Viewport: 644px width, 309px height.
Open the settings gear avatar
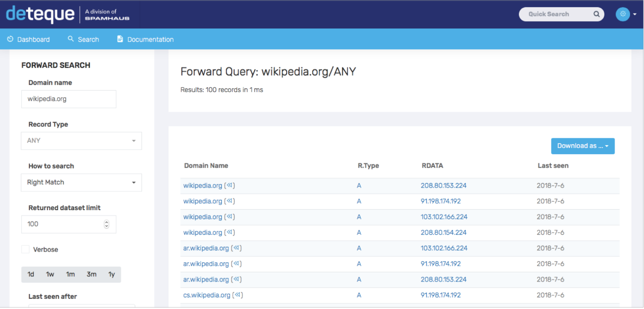pyautogui.click(x=623, y=14)
